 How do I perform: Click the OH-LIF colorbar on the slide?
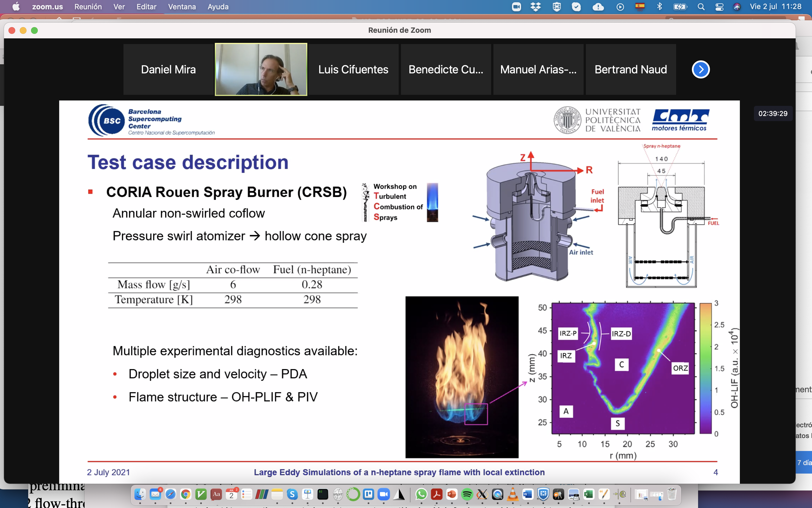click(706, 368)
